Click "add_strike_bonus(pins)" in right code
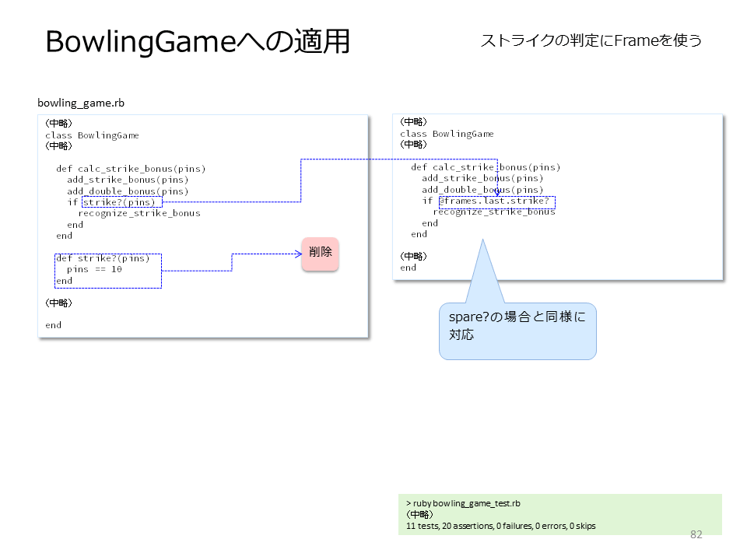 (x=482, y=179)
